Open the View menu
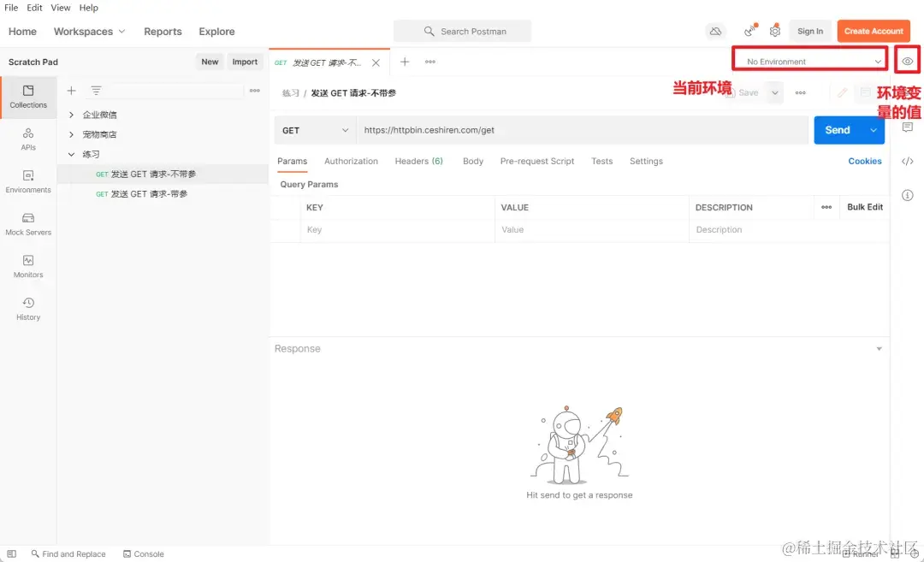924x562 pixels. [60, 8]
